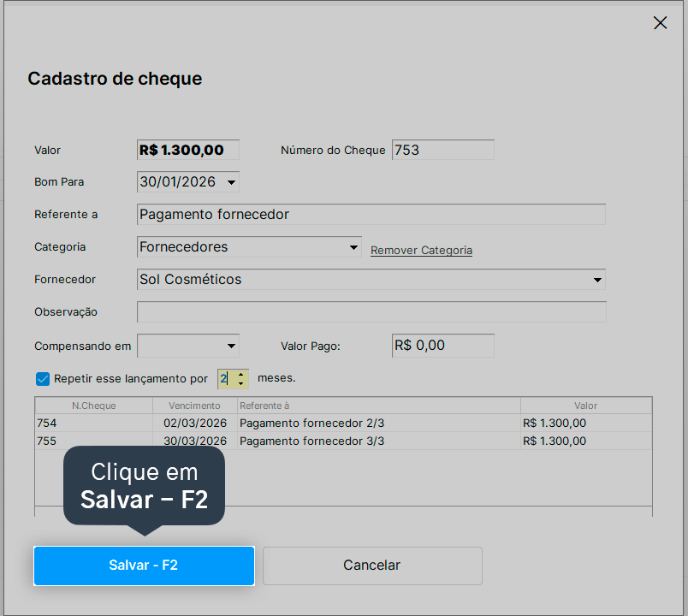Click Pagamento fornecedor 3/3 cell
Viewport: 688px width, 616px height.
(379, 441)
